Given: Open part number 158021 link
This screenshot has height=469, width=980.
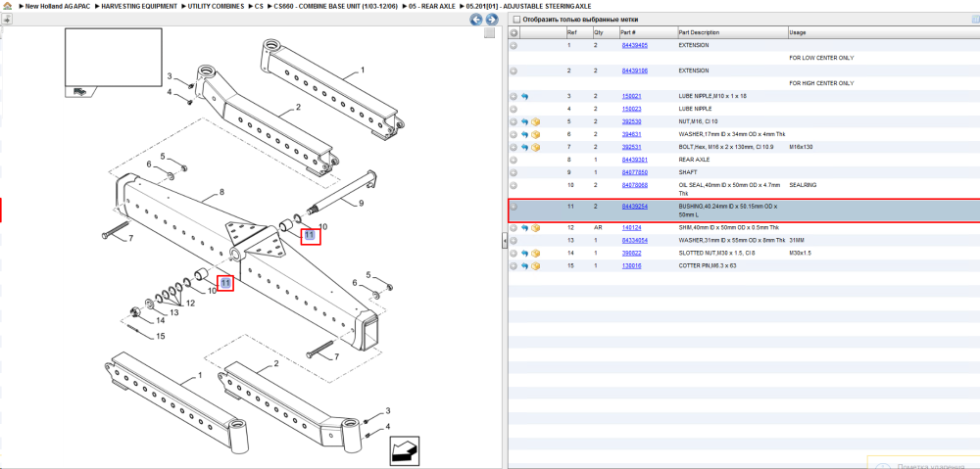Looking at the screenshot, I should pos(631,96).
